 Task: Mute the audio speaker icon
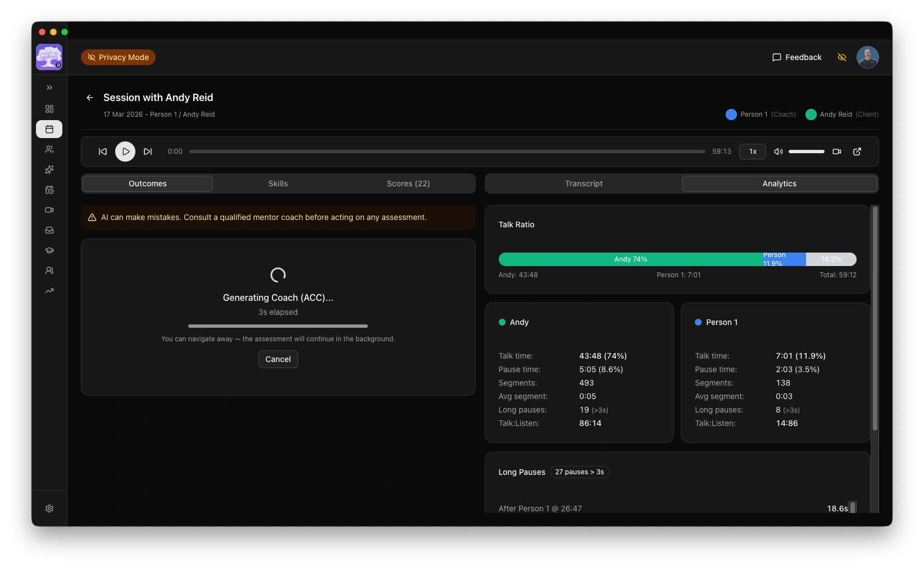(779, 152)
